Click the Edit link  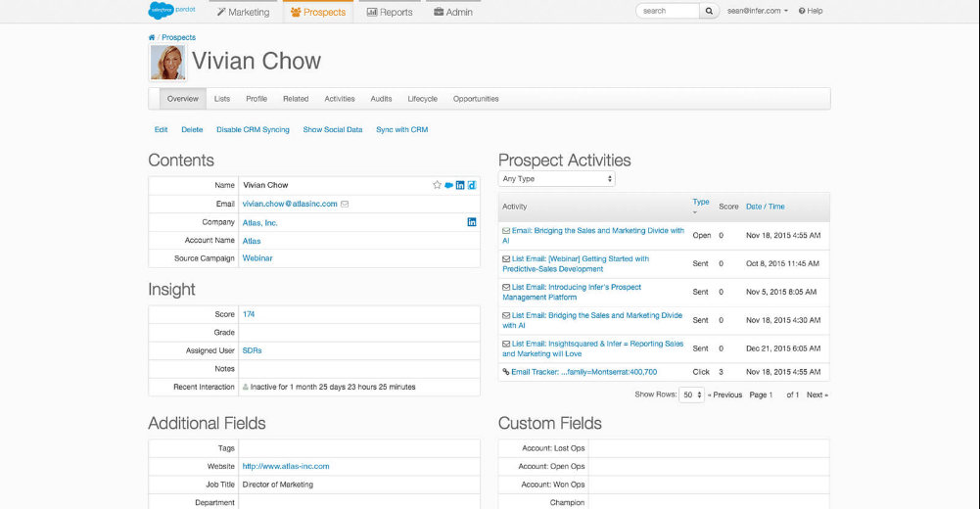coord(162,130)
